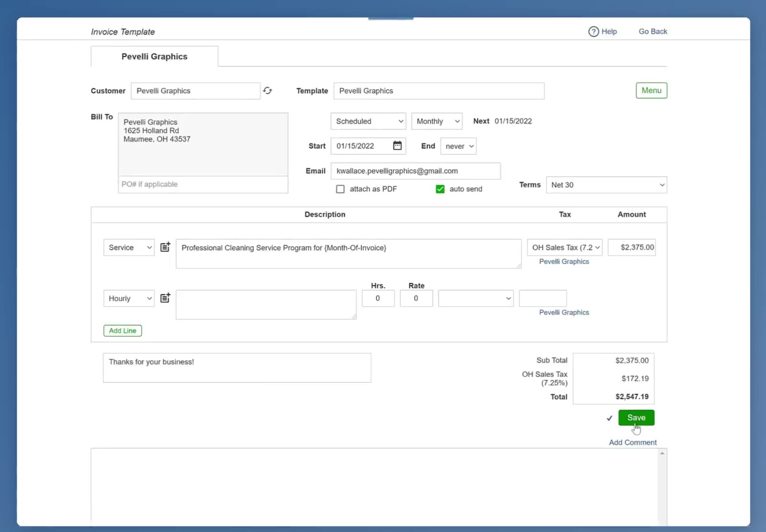Click the comment box scrollbar up arrow
Image resolution: width=766 pixels, height=532 pixels.
(x=663, y=453)
